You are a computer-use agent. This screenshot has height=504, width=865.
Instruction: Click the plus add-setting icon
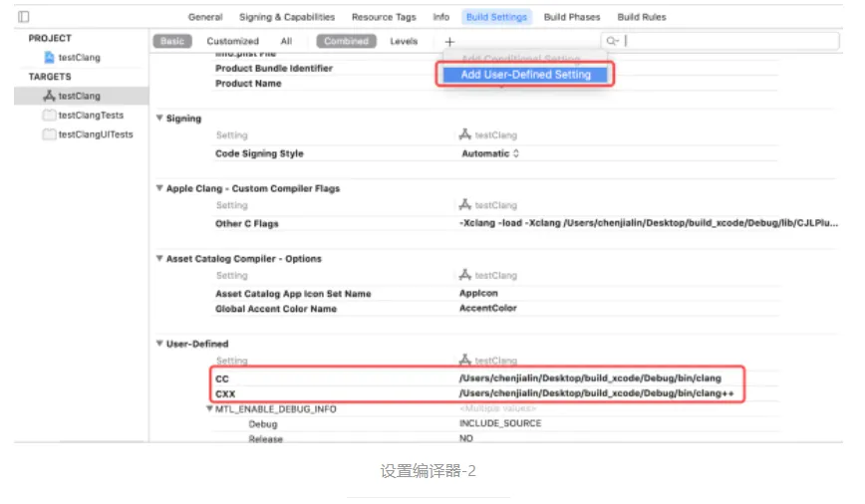[449, 42]
